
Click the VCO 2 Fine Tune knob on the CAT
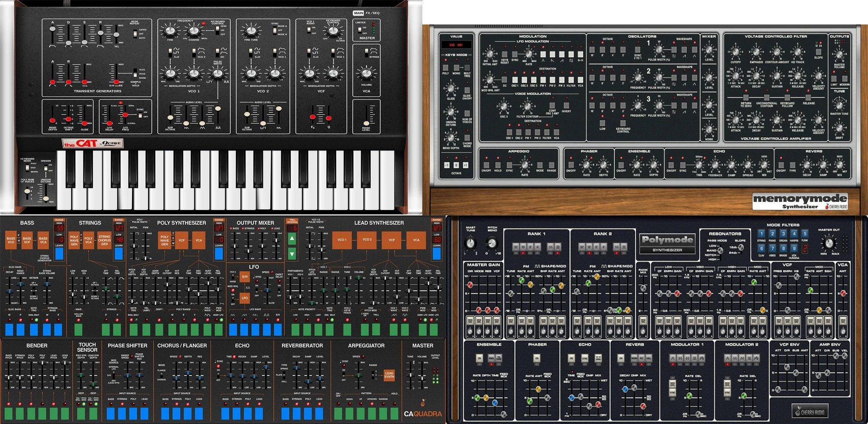[251, 30]
